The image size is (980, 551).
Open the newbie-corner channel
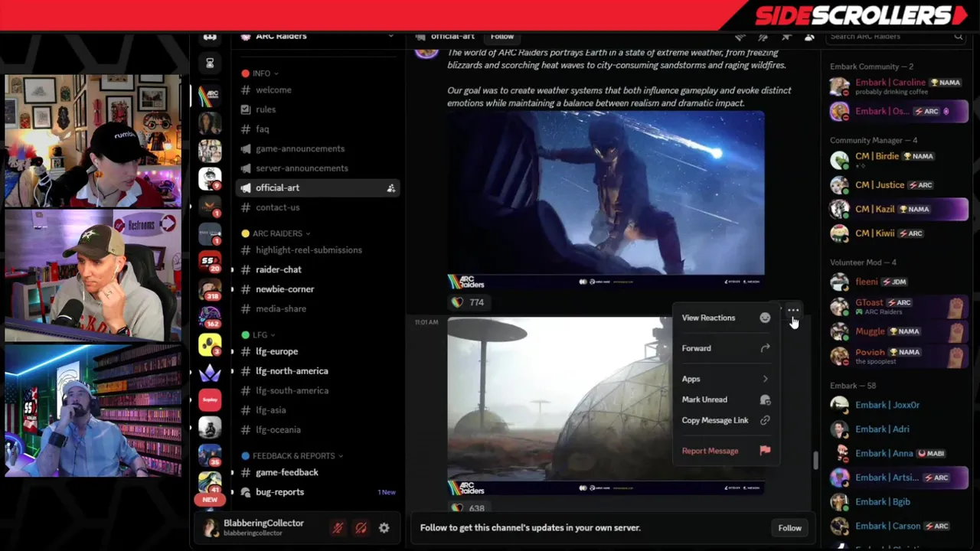pos(318,289)
